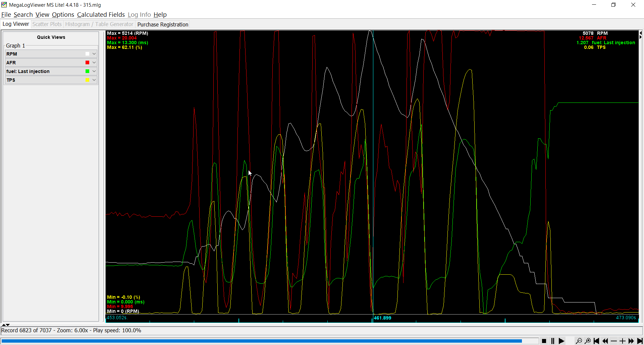The width and height of the screenshot is (644, 345).
Task: Click cursor time marker 461.899
Action: (382, 318)
